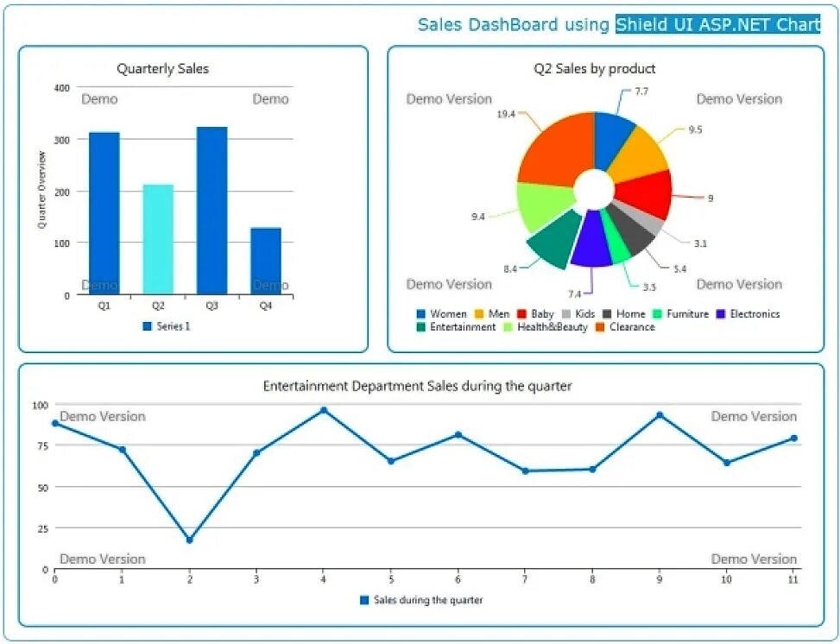The height and width of the screenshot is (644, 840).
Task: Click the Kids legend color square
Action: point(565,313)
